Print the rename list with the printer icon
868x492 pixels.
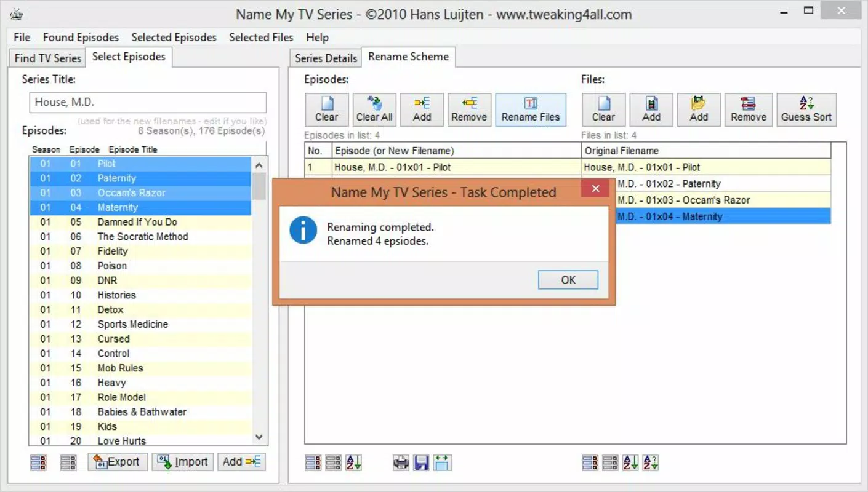tap(401, 462)
